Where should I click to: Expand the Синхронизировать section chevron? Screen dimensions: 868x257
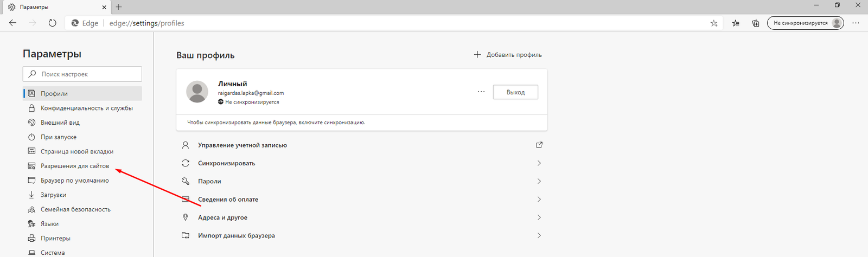point(539,163)
